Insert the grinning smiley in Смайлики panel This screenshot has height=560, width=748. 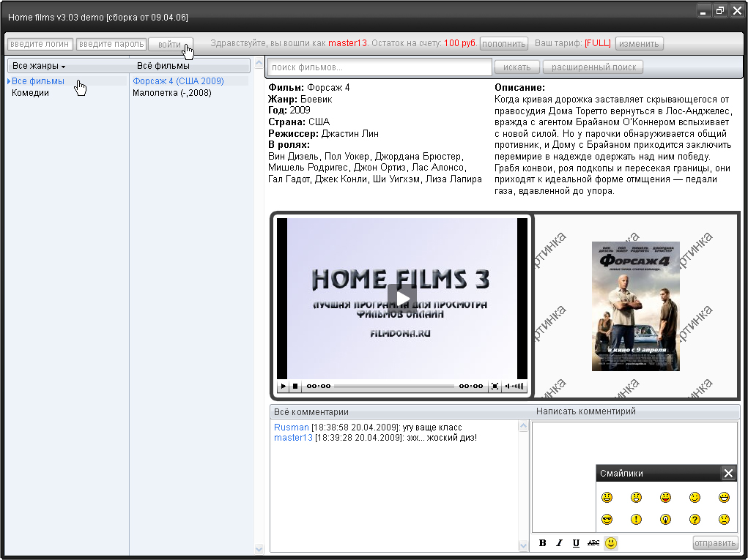[607, 498]
